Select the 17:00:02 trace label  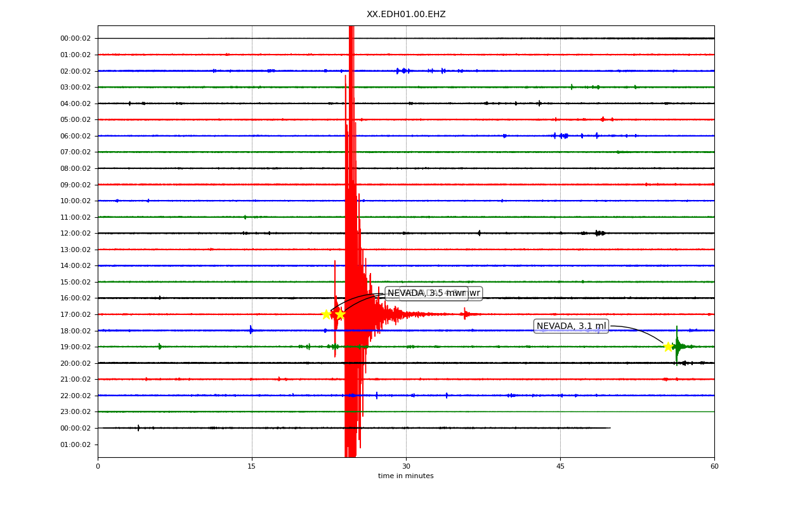coord(75,314)
